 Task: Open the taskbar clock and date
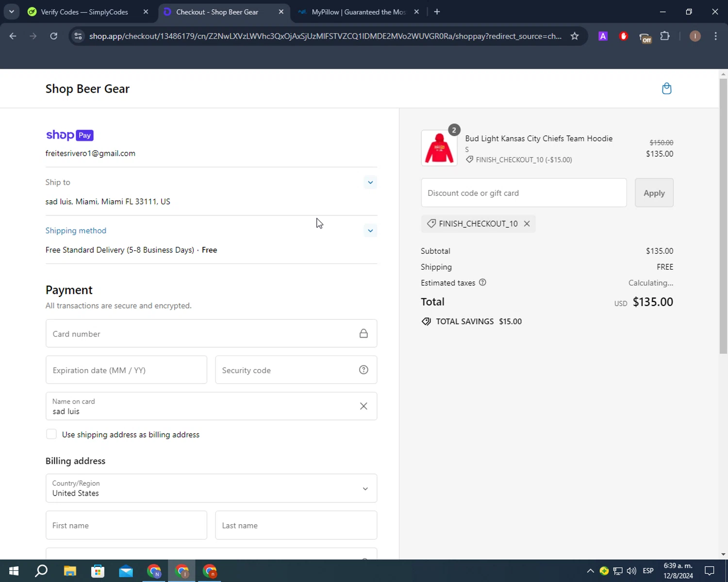pos(678,571)
